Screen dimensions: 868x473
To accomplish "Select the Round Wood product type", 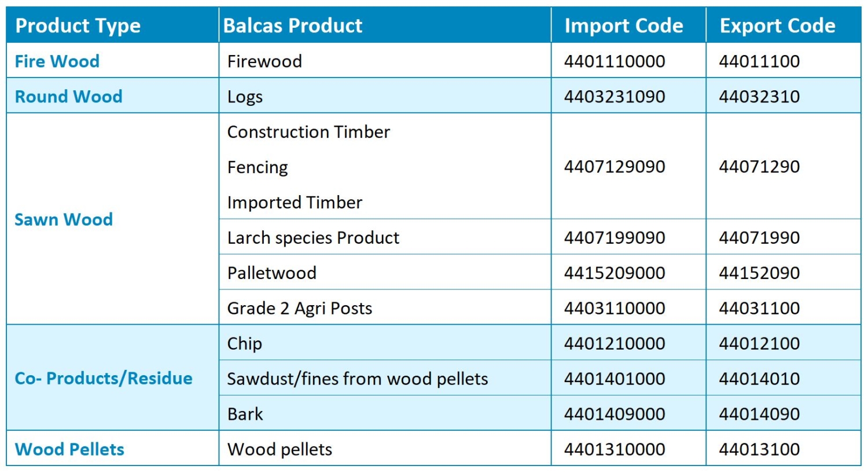I will point(68,97).
